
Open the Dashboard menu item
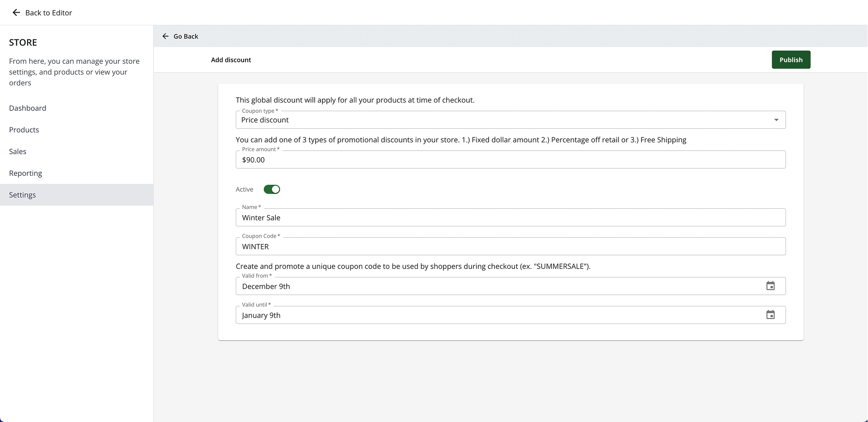pyautogui.click(x=28, y=108)
